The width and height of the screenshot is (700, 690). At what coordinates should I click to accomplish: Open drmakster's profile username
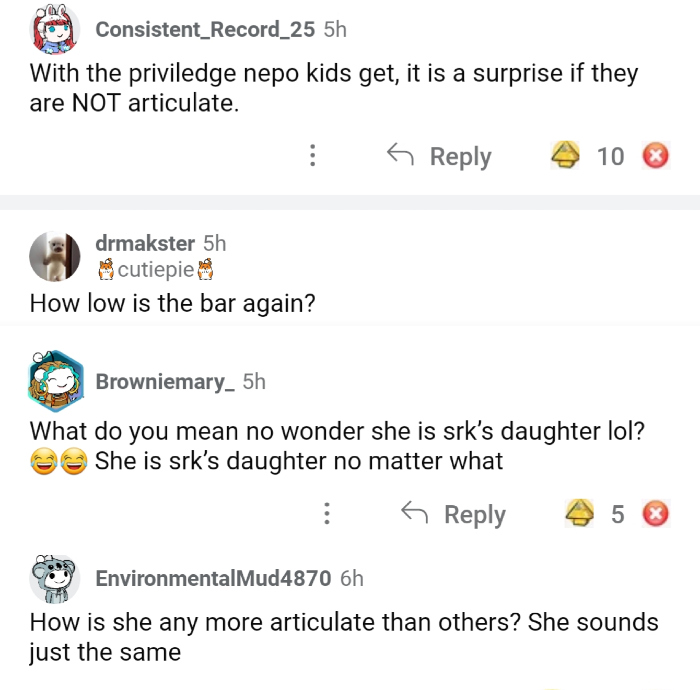[x=145, y=243]
